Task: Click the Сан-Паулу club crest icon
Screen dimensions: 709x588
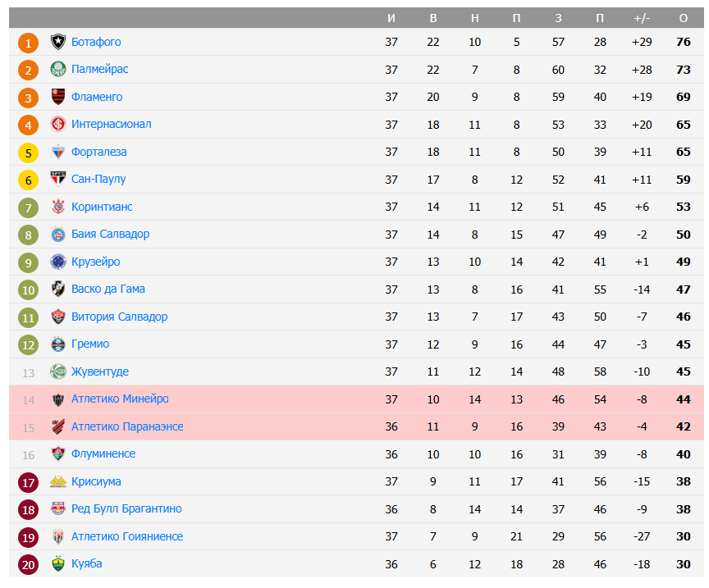Action: [x=57, y=180]
